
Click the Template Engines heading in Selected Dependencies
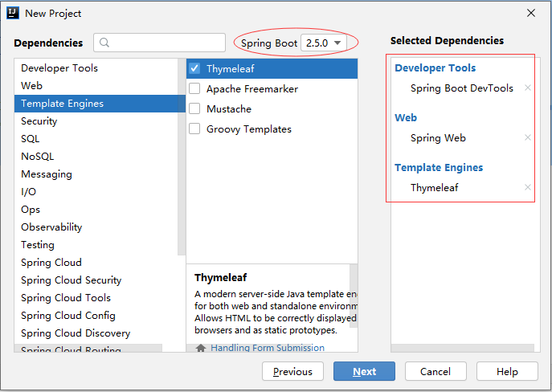[x=439, y=168]
